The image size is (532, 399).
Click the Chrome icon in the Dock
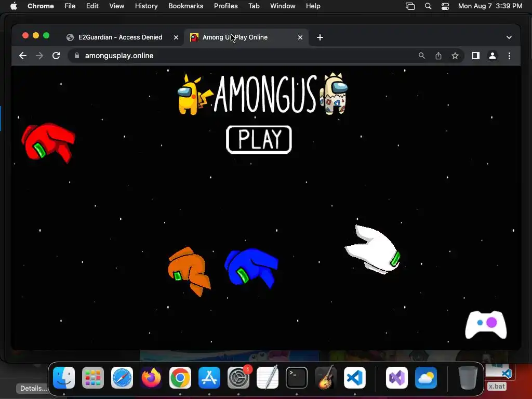tap(180, 378)
